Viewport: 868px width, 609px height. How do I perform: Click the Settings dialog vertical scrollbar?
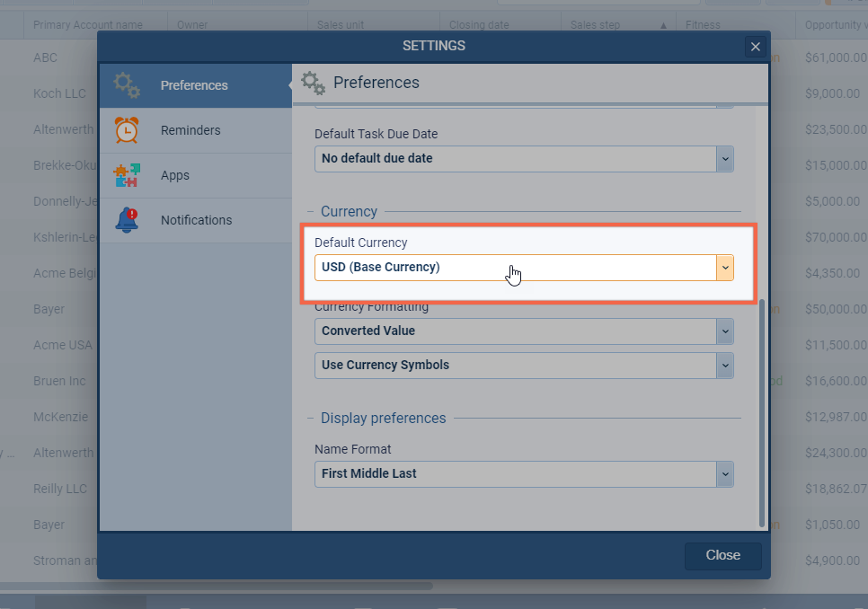point(762,412)
